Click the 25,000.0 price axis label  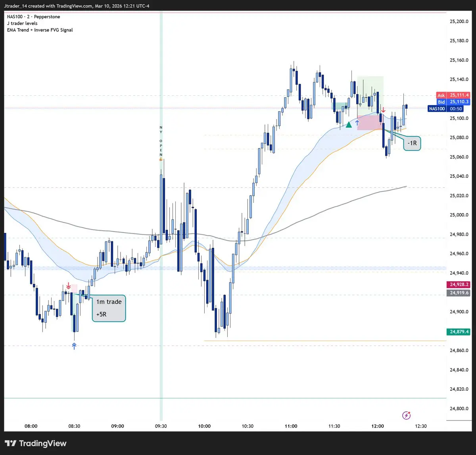pos(459,215)
